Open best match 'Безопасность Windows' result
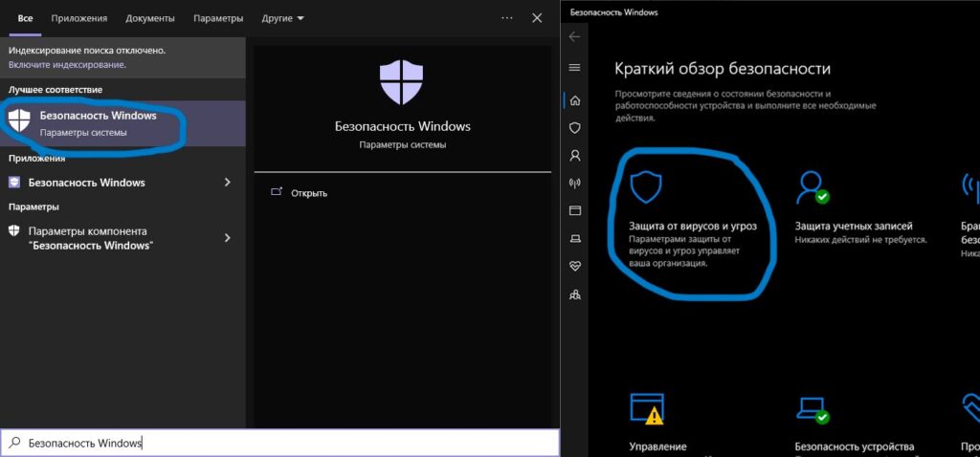The image size is (980, 457). tap(122, 123)
